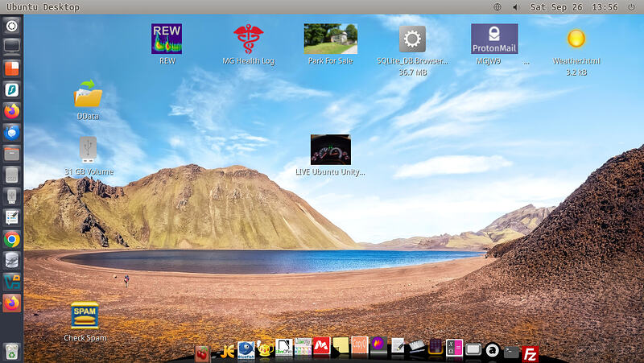This screenshot has width=644, height=363.
Task: Open the Trash in the launcher
Action: (x=11, y=352)
